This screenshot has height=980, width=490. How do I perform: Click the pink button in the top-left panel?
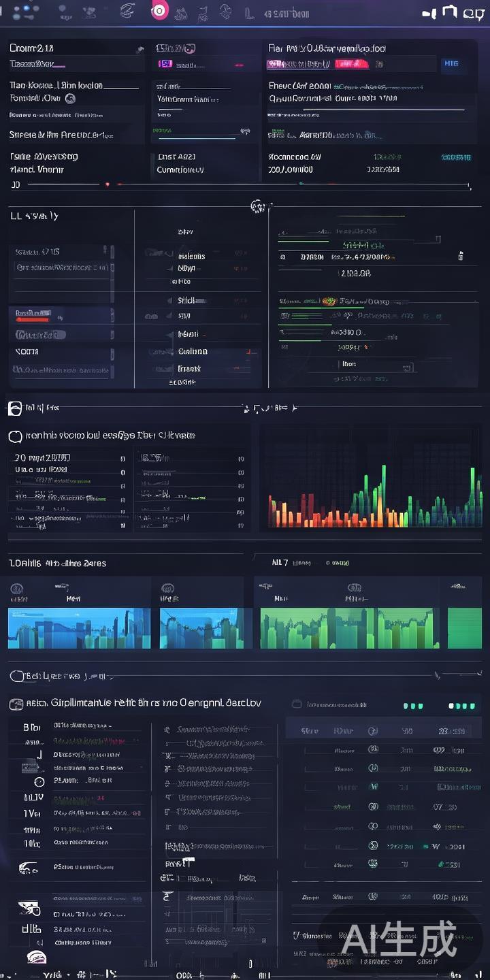[165, 64]
